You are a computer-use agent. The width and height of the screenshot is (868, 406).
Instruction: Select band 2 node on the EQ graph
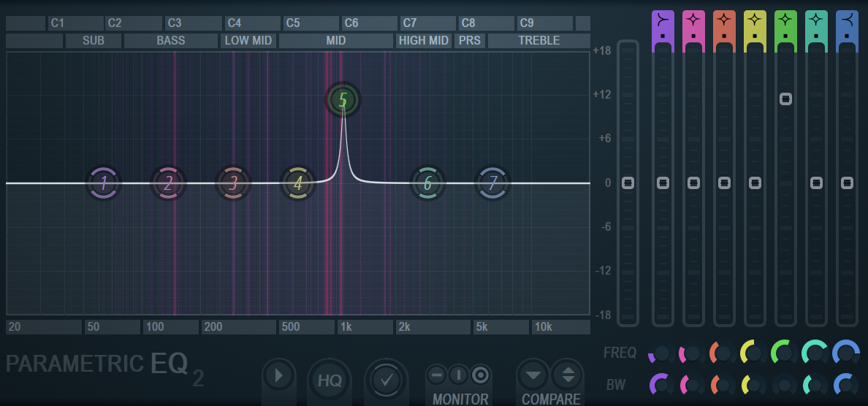(x=168, y=183)
